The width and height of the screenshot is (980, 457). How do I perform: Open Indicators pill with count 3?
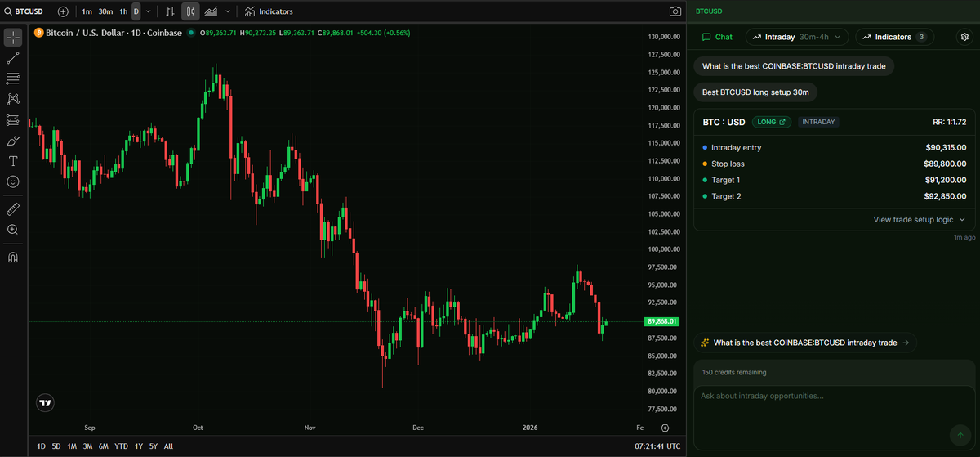coord(894,37)
